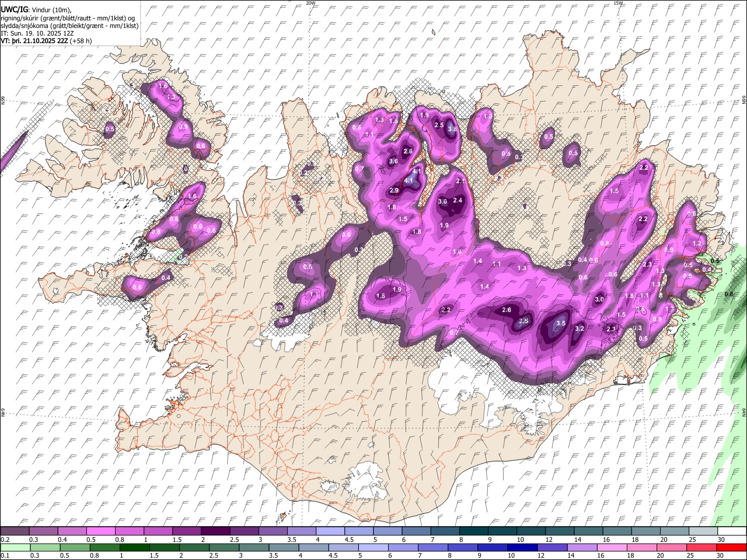This screenshot has height=560, width=747.
Task: Click the '15W' longitude label
Action: pyautogui.click(x=618, y=3)
